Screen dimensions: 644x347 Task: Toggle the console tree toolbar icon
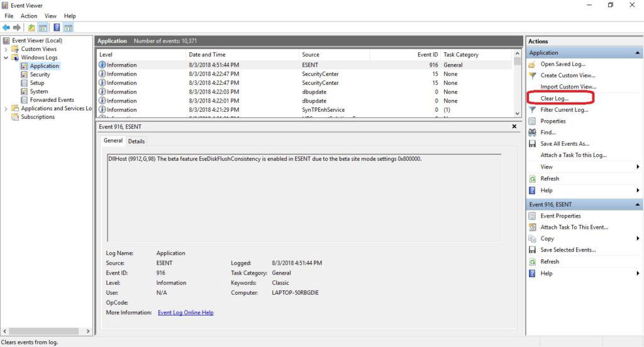[43, 28]
